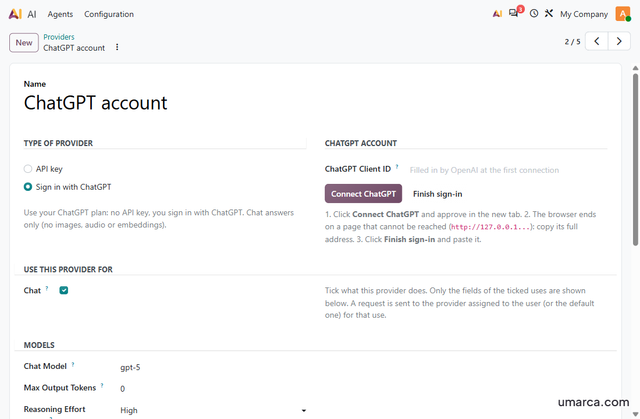Click the AI assistant icon in top bar
The width and height of the screenshot is (640, 419).
[497, 14]
